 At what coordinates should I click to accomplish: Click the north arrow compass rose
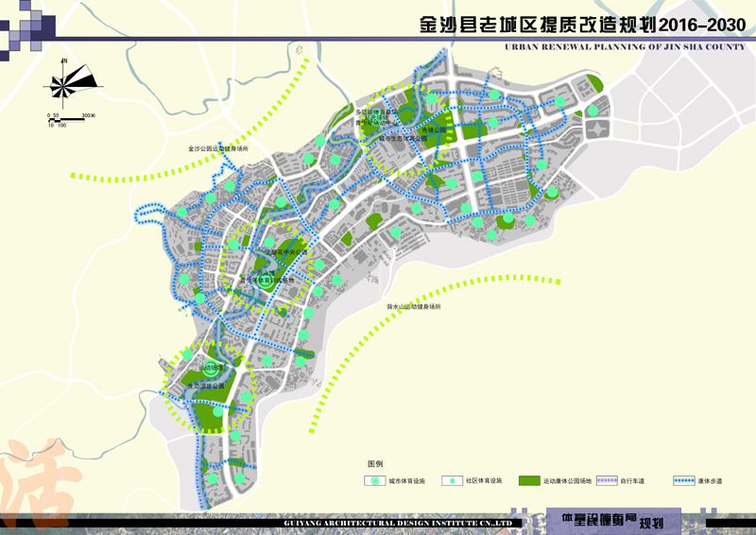tap(64, 82)
